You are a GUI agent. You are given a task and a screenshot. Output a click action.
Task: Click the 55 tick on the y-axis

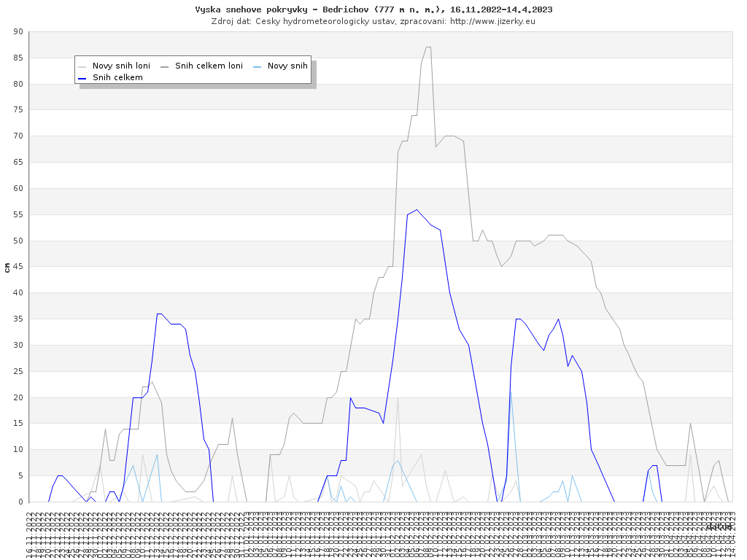tap(18, 215)
